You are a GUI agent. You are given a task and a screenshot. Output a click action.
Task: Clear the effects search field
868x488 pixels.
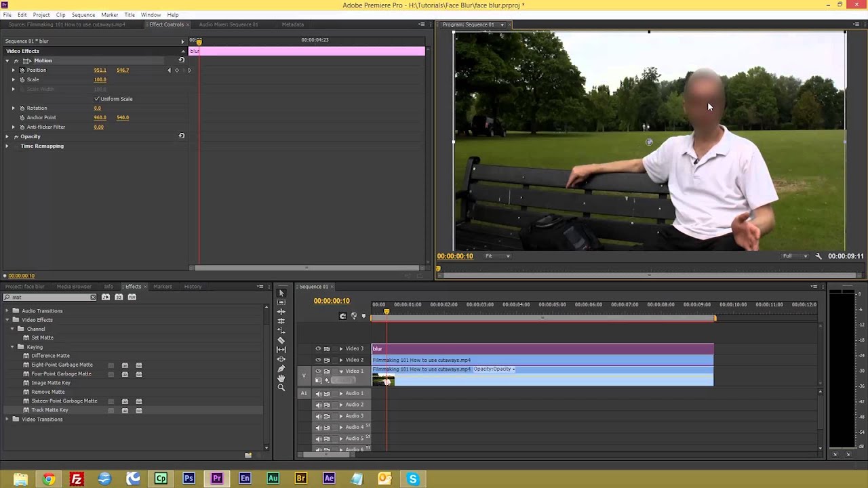pos(93,297)
